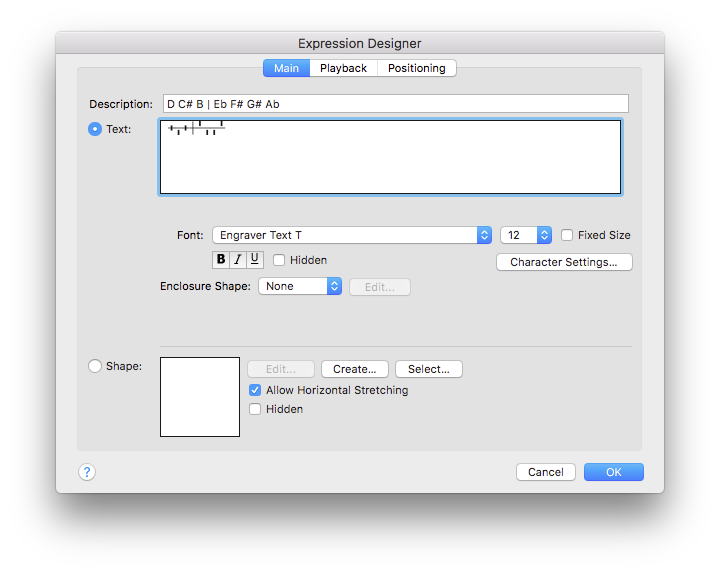This screenshot has height=573, width=720.
Task: Click inside the Text expression editing box
Action: (390, 157)
